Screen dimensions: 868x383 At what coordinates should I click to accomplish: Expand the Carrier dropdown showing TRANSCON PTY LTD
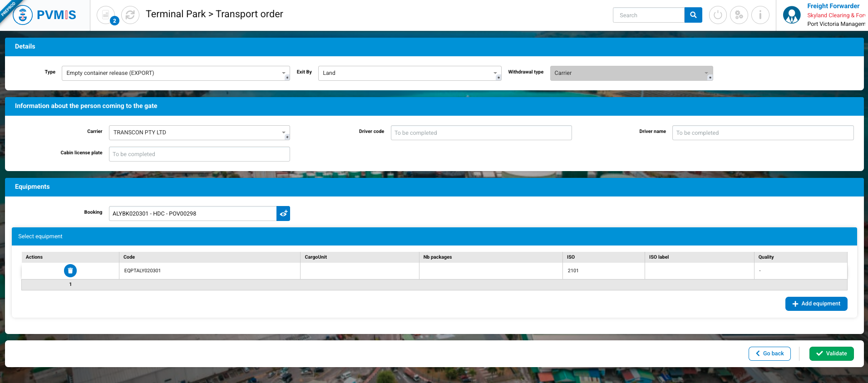283,133
